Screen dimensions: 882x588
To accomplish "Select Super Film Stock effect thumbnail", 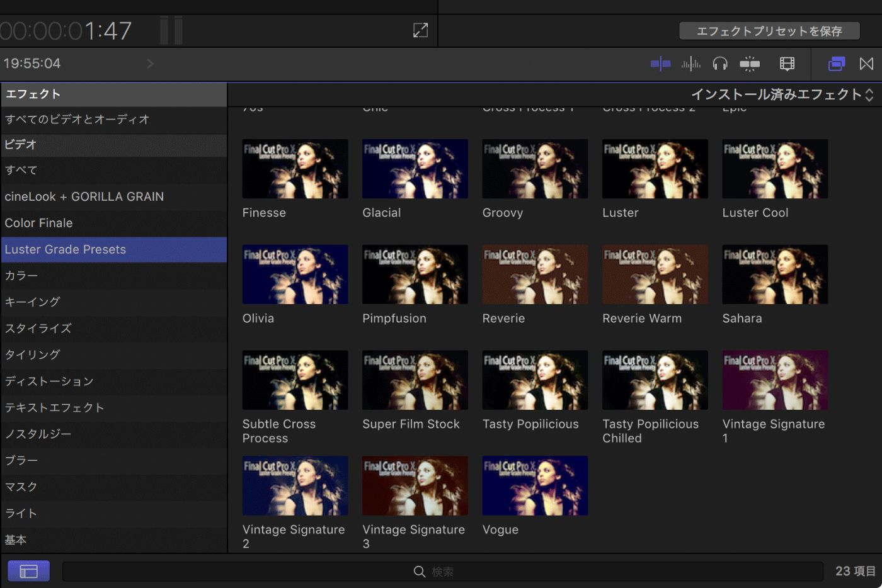I will [415, 380].
